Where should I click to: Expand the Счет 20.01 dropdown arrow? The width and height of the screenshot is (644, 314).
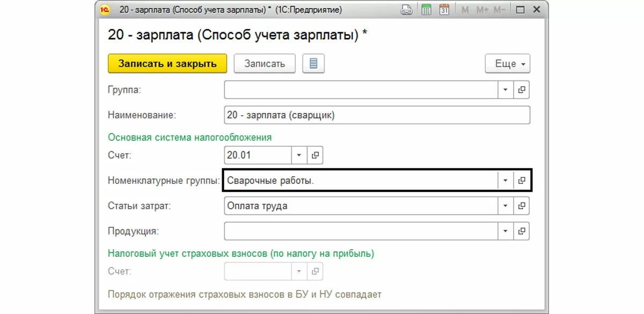(x=299, y=155)
